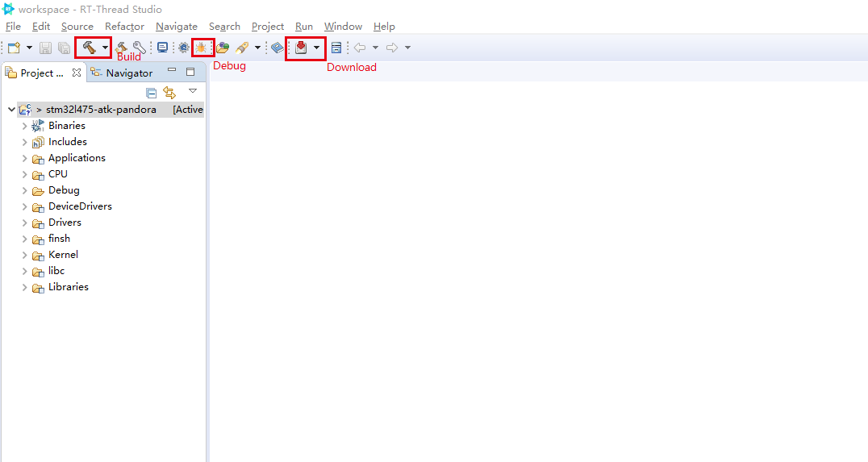Open the File menu
This screenshot has width=868, height=462.
[x=13, y=27]
